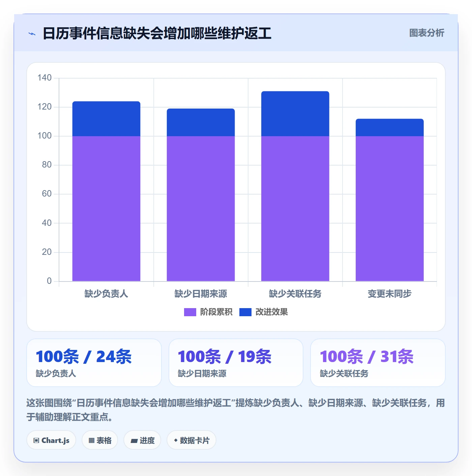Viewport: 472px width, 476px height.
Task: Click the 100条 / 19条 data card
Action: click(x=236, y=363)
